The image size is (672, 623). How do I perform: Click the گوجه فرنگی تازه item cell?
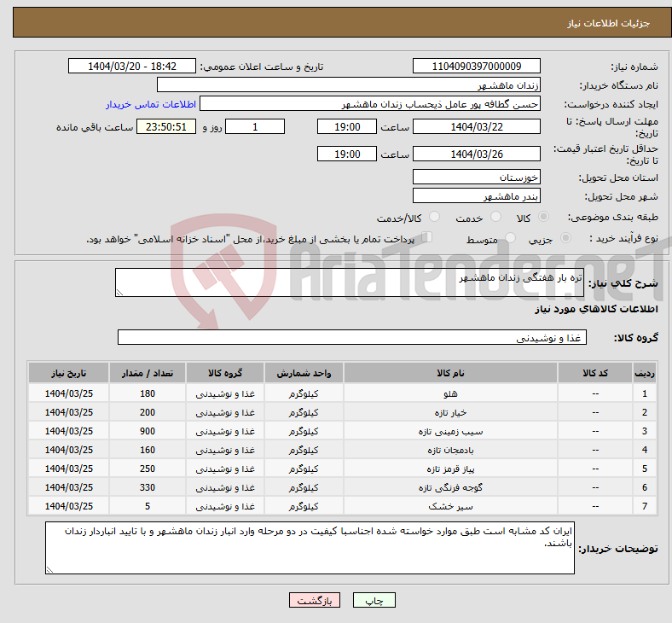pos(450,488)
